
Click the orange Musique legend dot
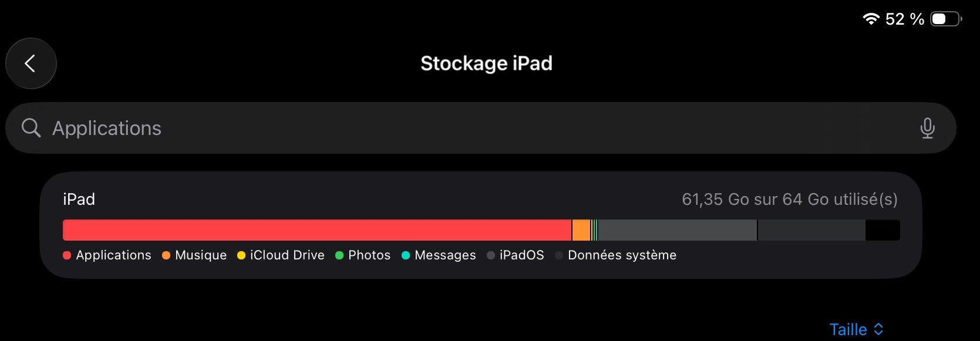coord(166,255)
